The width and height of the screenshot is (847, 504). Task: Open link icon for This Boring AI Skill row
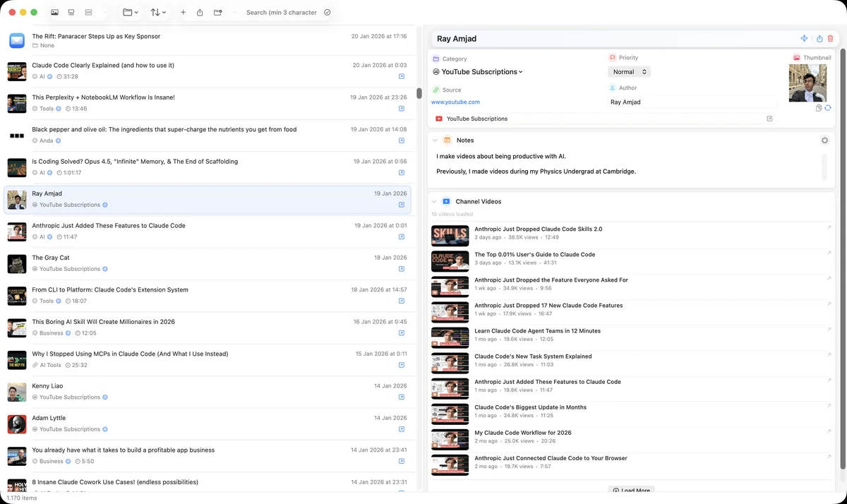coord(402,333)
